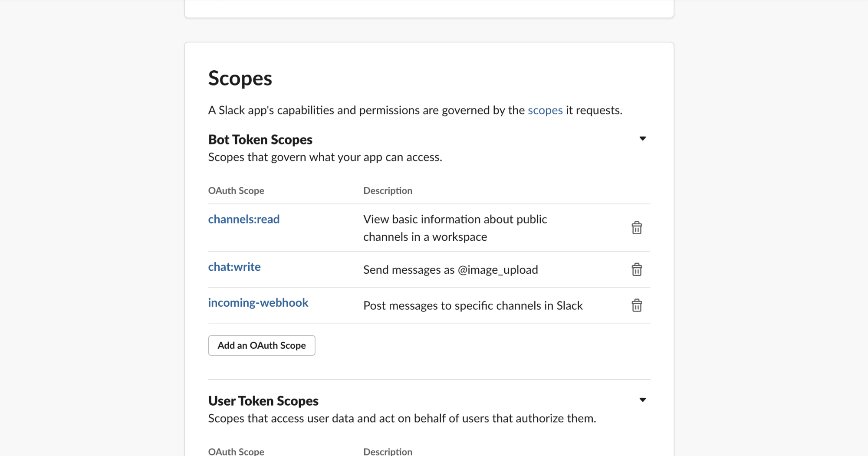This screenshot has width=868, height=456.
Task: Click the Scopes section title
Action: pyautogui.click(x=240, y=79)
